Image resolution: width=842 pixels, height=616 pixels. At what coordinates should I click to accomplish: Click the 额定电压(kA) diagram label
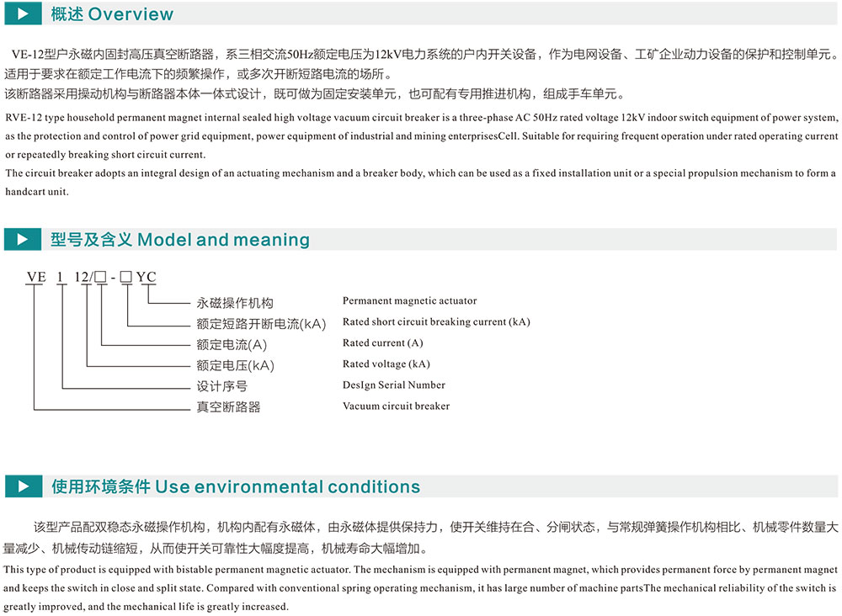click(235, 366)
